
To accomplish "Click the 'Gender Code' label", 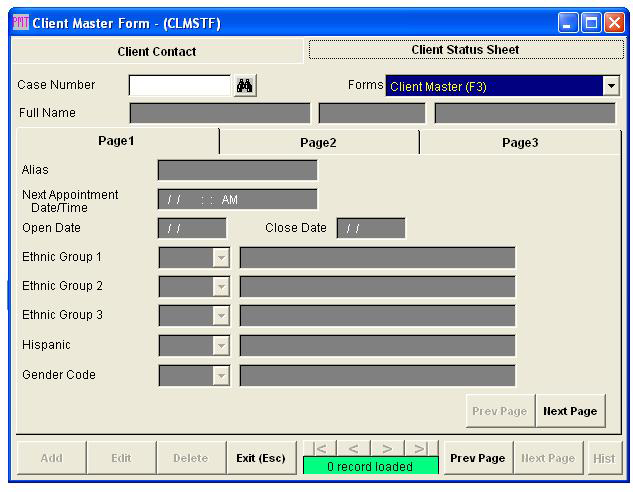I will [x=59, y=375].
